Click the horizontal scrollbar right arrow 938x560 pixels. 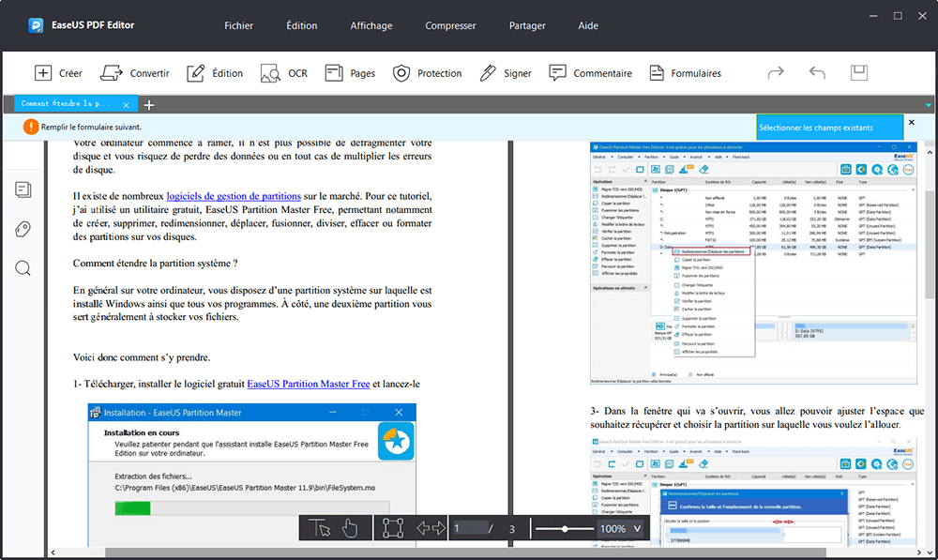coord(919,552)
